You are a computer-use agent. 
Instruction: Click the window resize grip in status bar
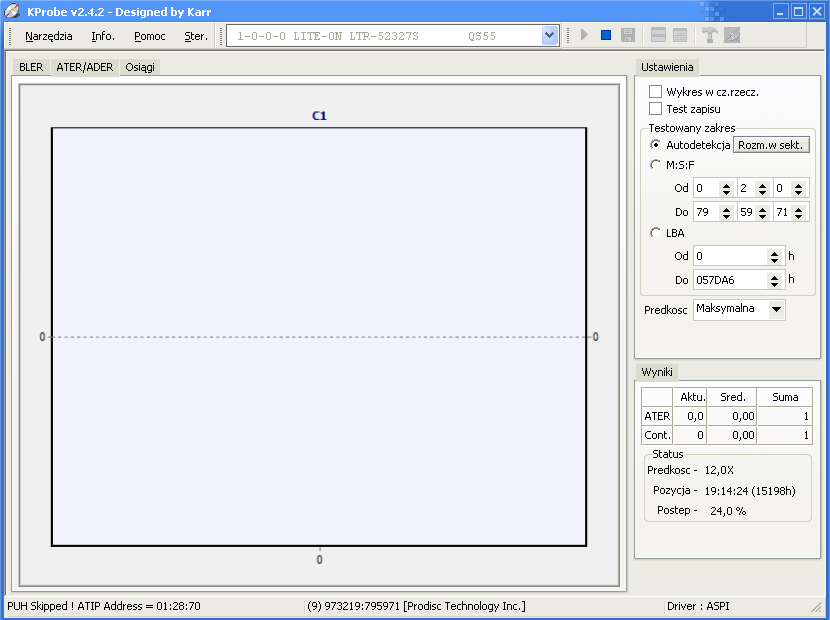point(816,606)
